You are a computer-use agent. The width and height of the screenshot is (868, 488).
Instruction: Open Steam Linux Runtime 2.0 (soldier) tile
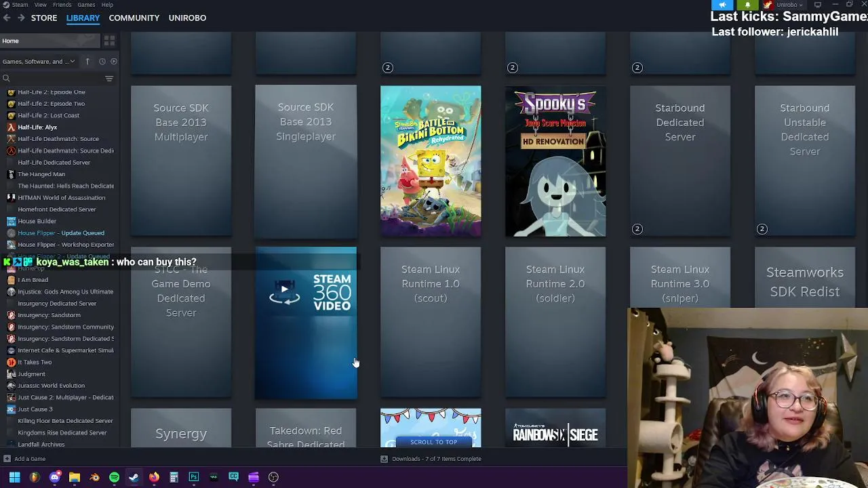[x=555, y=323]
